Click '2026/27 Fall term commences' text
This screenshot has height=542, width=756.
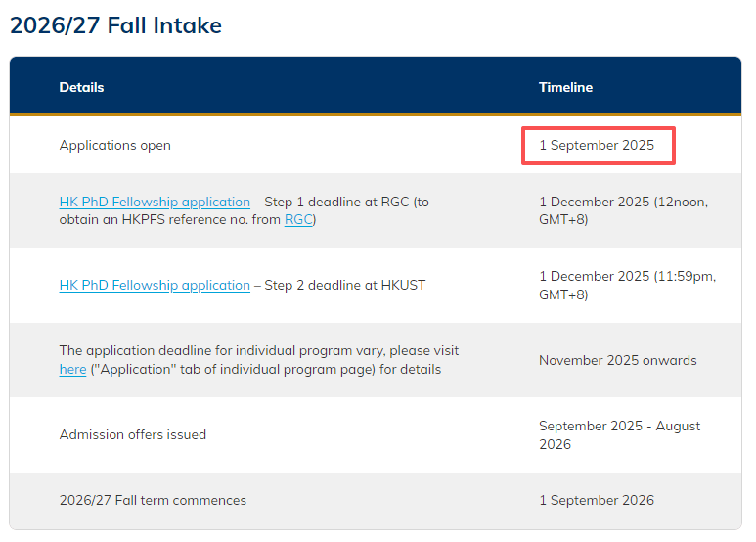coord(153,500)
